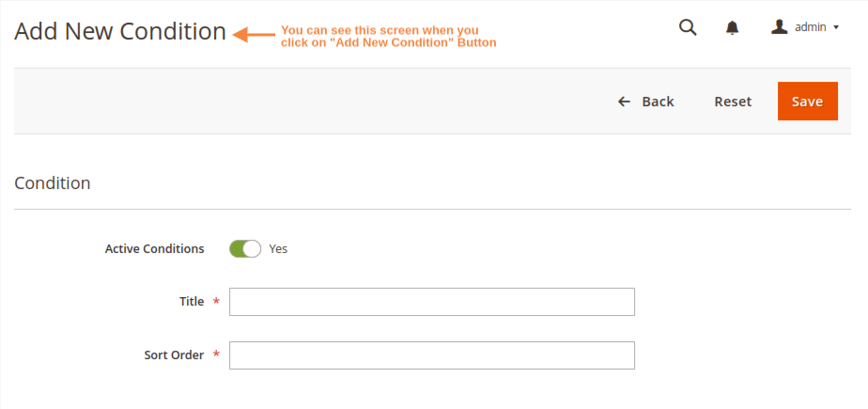Screen dimensions: 868x409
Task: Click the admin user avatar icon
Action: coord(779,27)
